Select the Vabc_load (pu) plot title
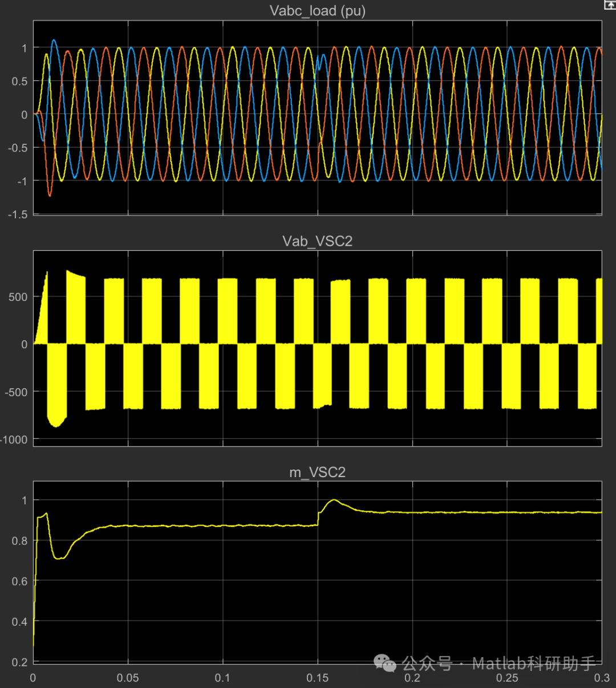The width and height of the screenshot is (616, 688). pos(318,11)
